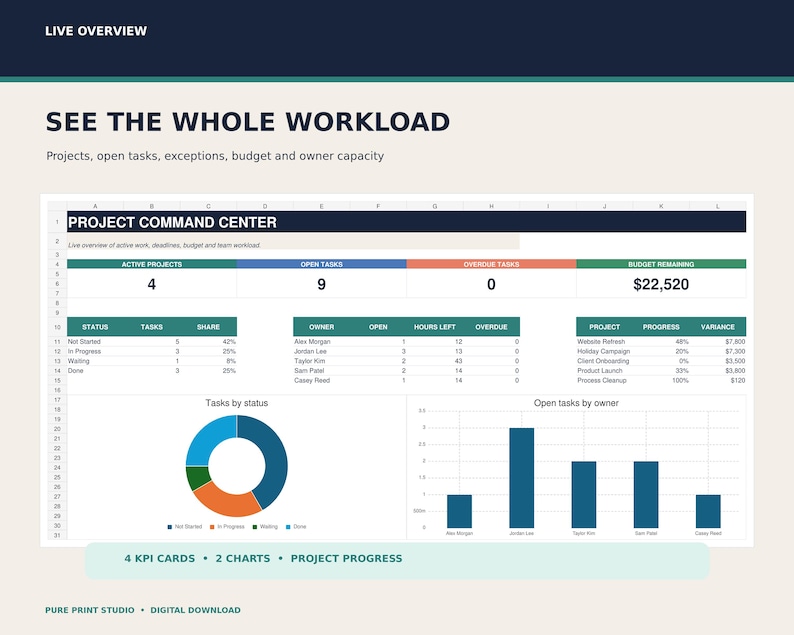Select the Waiting status cell

[x=95, y=361]
